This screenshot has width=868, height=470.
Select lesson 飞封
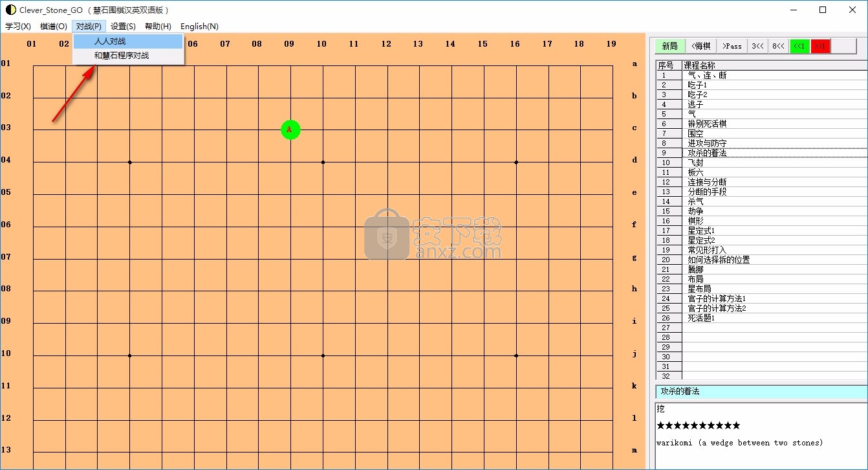774,162
